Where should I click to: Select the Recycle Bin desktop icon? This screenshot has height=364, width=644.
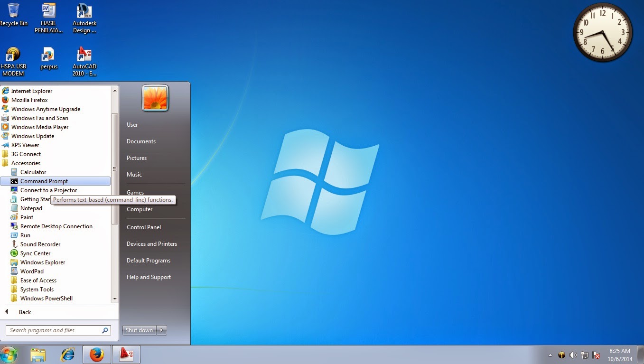pos(13,15)
